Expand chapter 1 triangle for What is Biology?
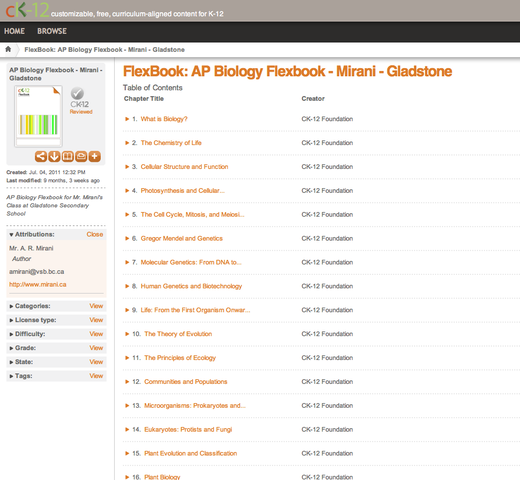The height and width of the screenshot is (480, 520). pos(127,119)
